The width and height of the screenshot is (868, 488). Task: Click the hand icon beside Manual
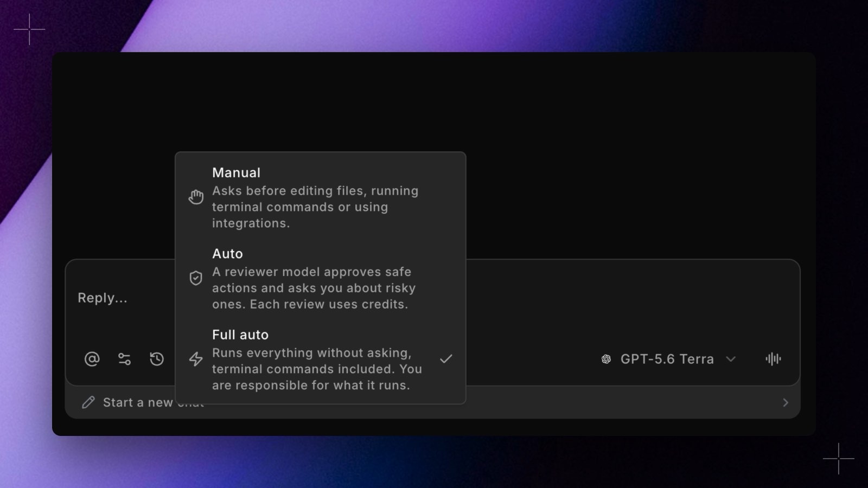pos(196,197)
